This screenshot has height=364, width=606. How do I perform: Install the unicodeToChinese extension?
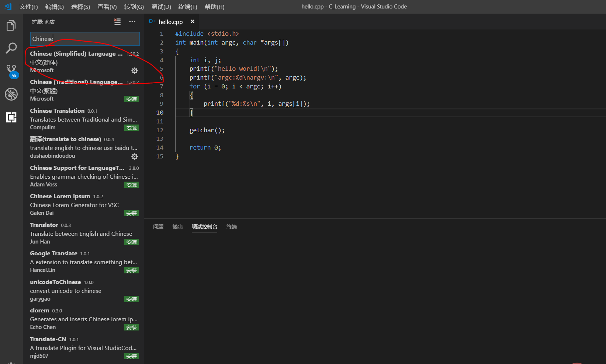point(132,299)
